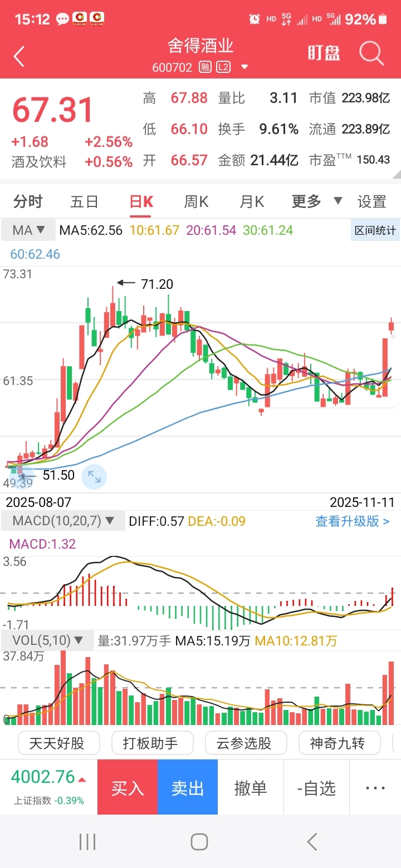Tap the 天天好股 shortcut button
Viewport: 401px width, 868px height.
pos(59,743)
